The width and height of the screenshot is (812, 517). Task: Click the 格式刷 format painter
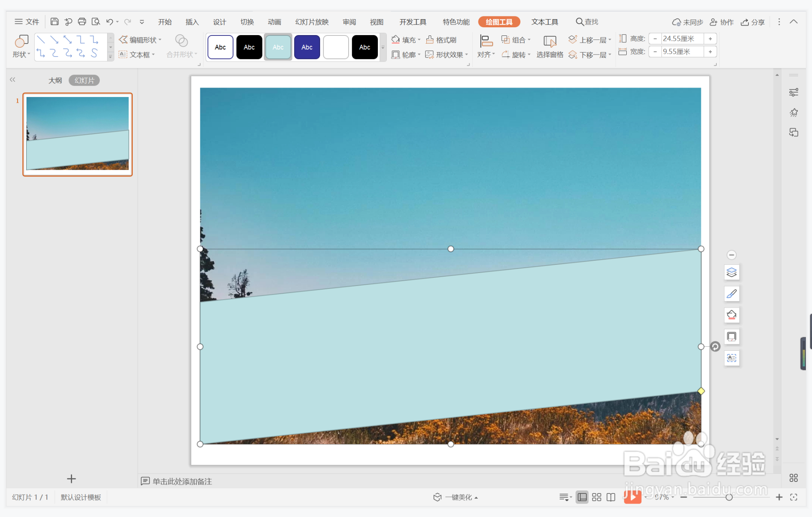(441, 40)
